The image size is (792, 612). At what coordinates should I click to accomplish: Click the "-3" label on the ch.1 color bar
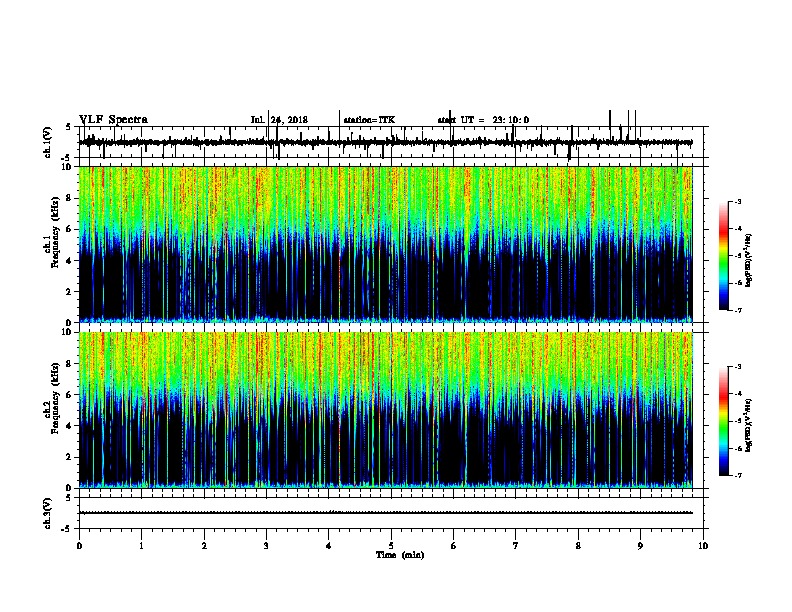(x=738, y=201)
